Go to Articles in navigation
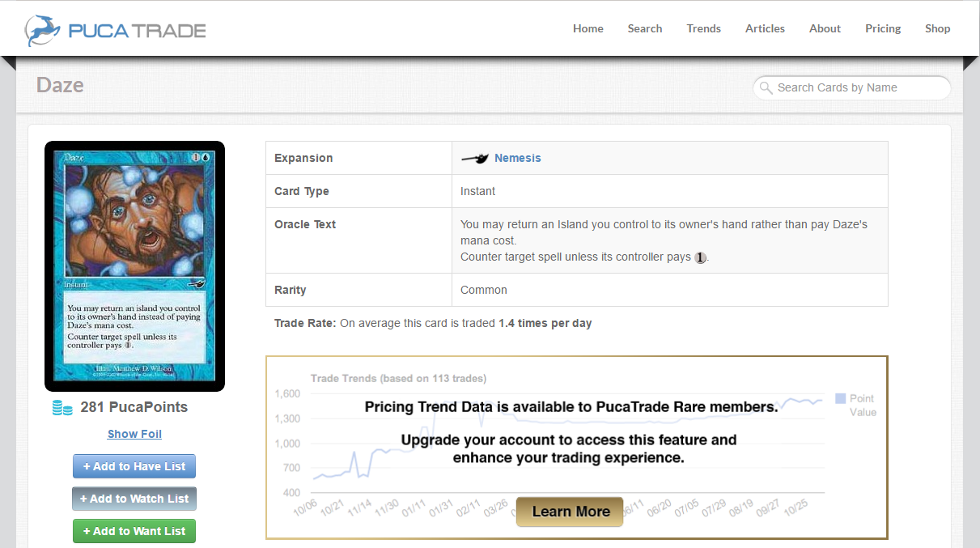 point(766,28)
